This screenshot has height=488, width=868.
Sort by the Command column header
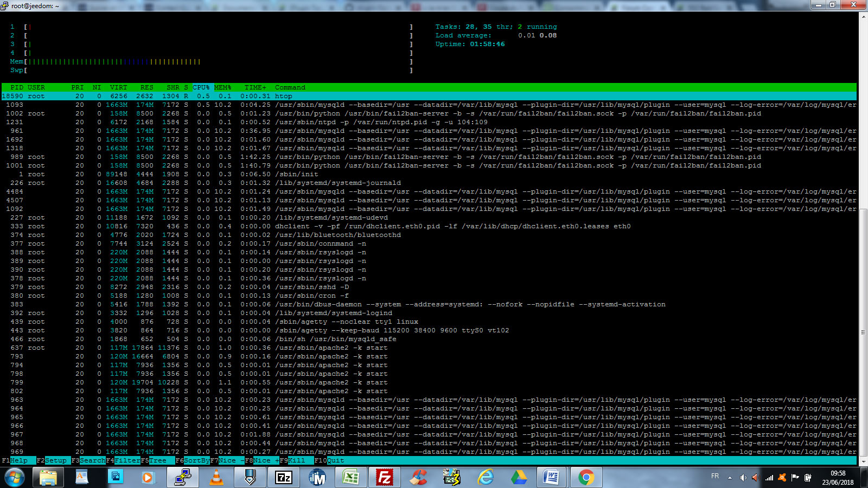[x=290, y=87]
